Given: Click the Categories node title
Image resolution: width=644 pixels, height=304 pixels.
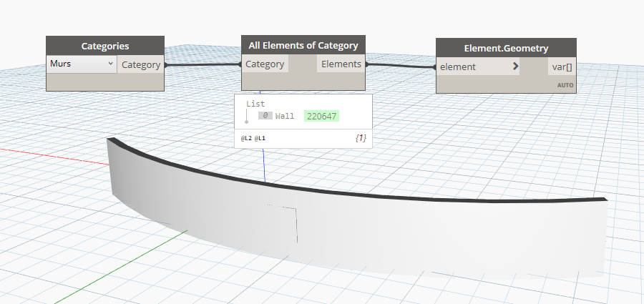Looking at the screenshot, I should pos(105,46).
